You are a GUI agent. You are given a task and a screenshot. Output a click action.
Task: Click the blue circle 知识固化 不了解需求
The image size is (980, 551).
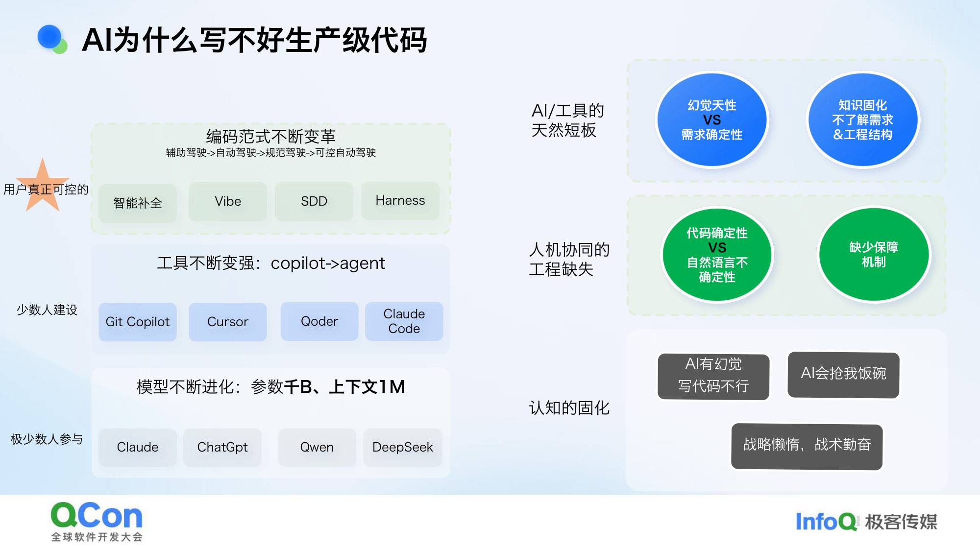coord(863,120)
